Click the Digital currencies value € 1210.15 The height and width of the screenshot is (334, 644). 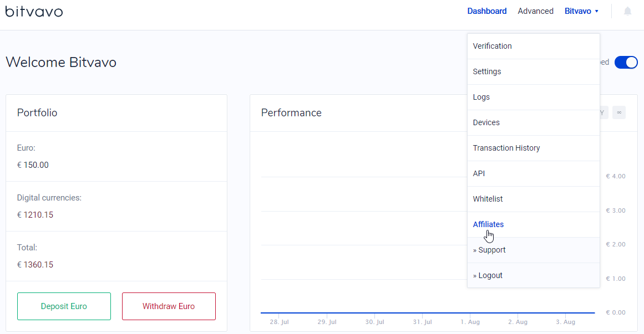(35, 215)
